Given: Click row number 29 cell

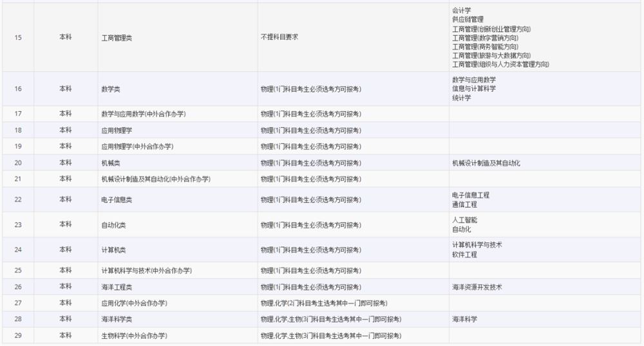Looking at the screenshot, I should 18,336.
